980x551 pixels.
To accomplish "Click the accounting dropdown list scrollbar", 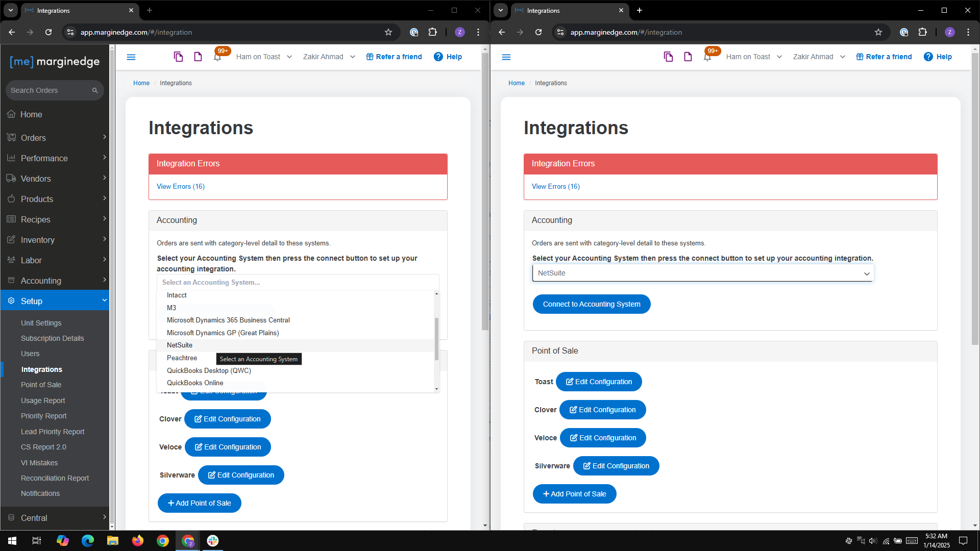I will click(x=436, y=338).
